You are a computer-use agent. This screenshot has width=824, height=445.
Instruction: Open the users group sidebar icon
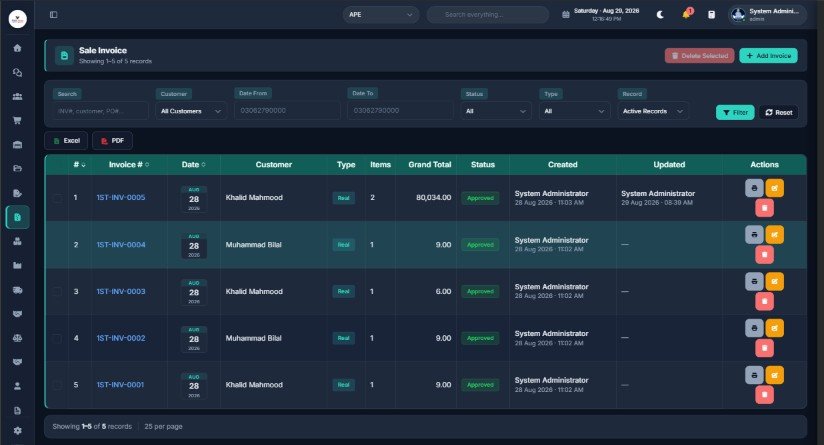pos(17,97)
